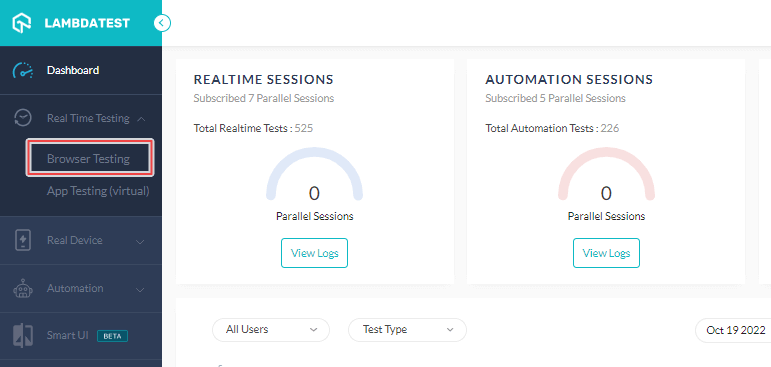
Task: Click the LAMBDATEST brand name
Action: (x=87, y=23)
